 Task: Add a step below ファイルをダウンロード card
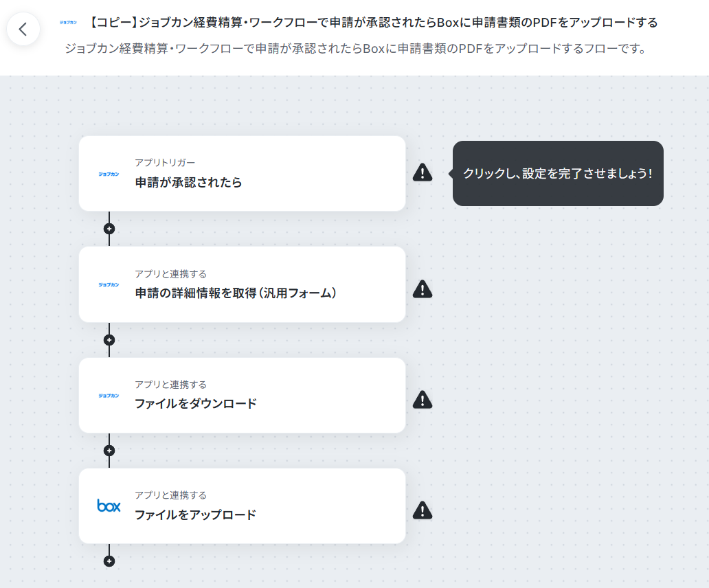point(109,451)
